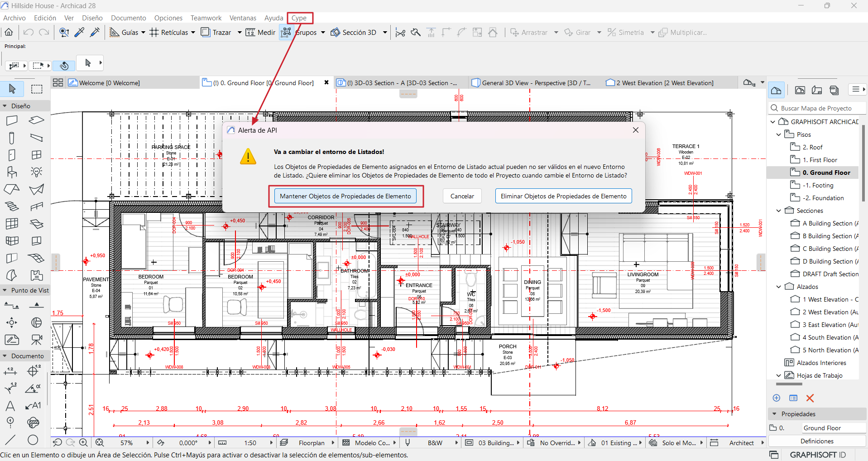
Task: Switch to the General 3D View tab
Action: pyautogui.click(x=532, y=83)
